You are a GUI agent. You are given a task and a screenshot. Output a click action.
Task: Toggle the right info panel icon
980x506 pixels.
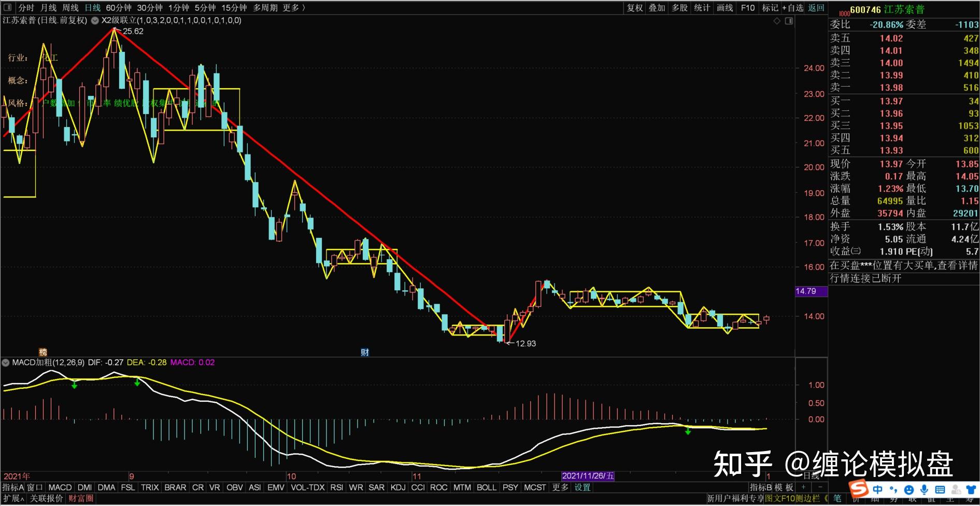[x=789, y=21]
